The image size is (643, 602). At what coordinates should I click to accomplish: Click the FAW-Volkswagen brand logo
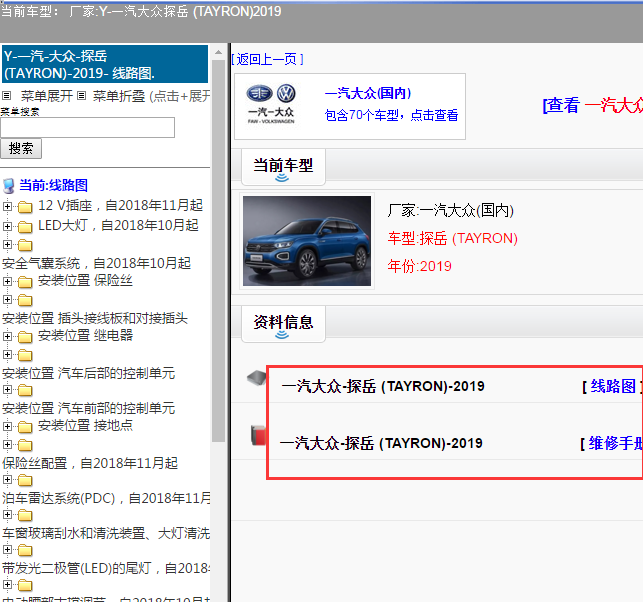tap(271, 104)
